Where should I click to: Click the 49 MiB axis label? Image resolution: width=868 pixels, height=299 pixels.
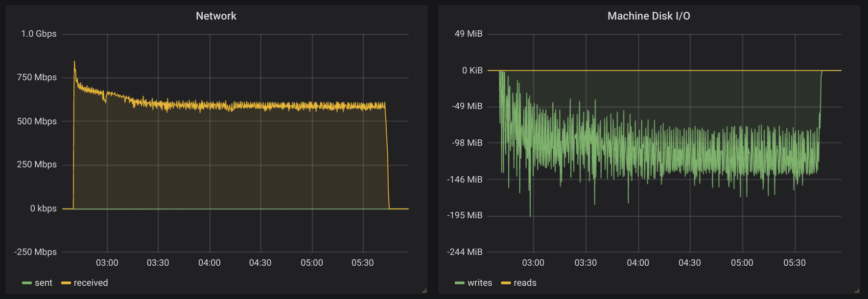tap(469, 34)
